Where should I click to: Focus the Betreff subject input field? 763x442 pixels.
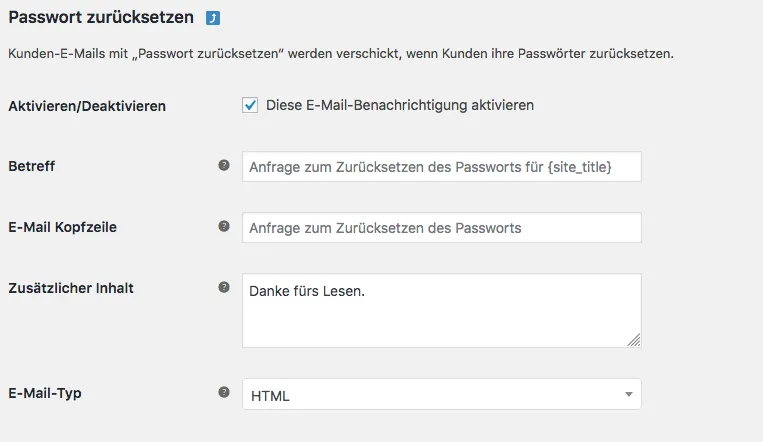(x=442, y=166)
